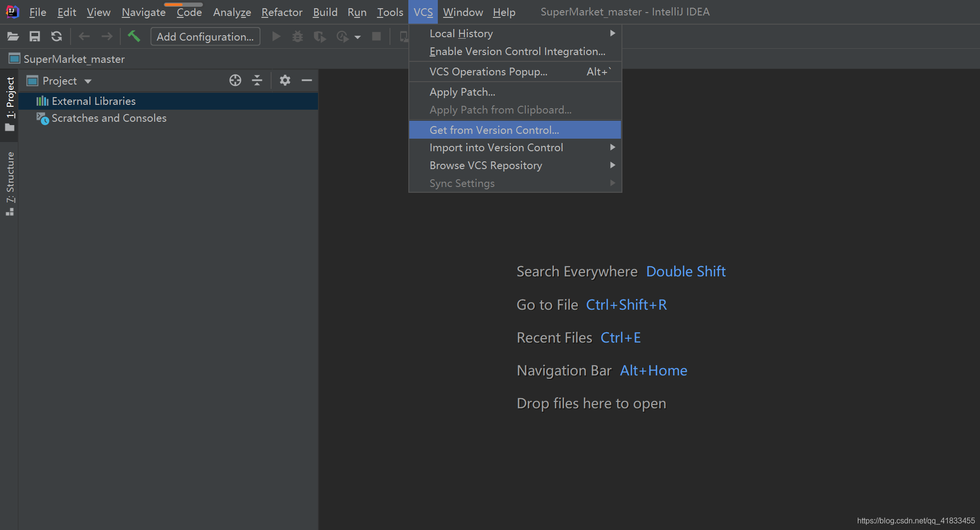Image resolution: width=980 pixels, height=530 pixels.
Task: Choose Enable Version Control Integration
Action: pyautogui.click(x=517, y=51)
